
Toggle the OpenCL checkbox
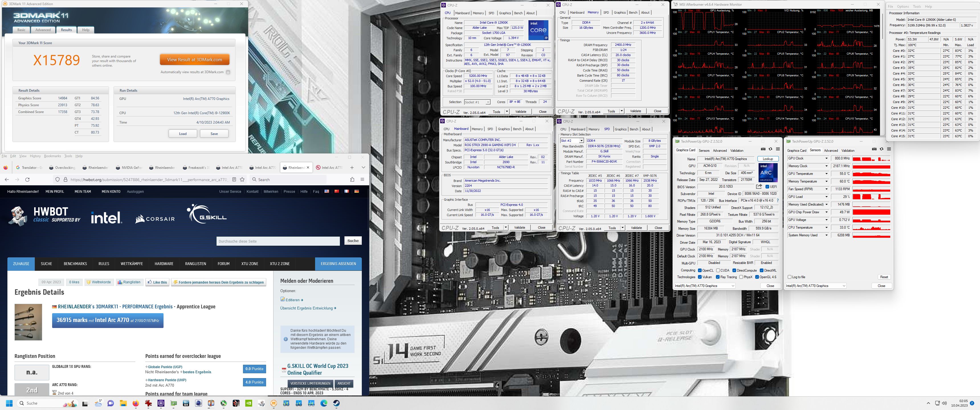(x=700, y=270)
